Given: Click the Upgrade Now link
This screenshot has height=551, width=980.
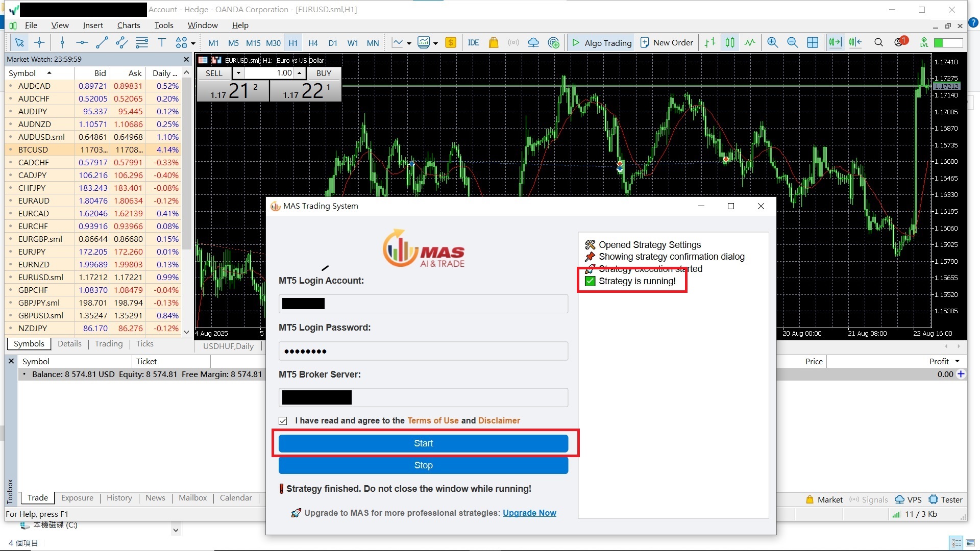Looking at the screenshot, I should point(529,513).
